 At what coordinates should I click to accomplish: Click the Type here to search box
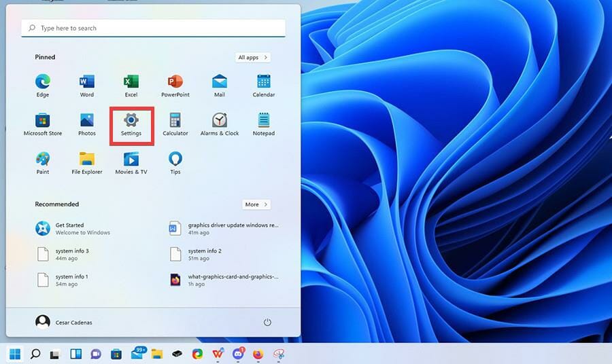coord(153,28)
